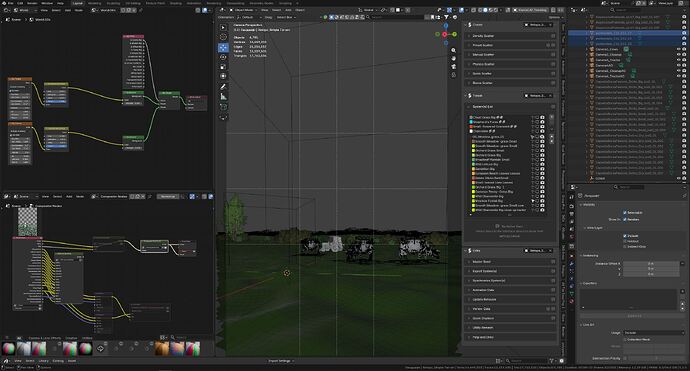Image resolution: width=690 pixels, height=371 pixels.
Task: Open the Manual Scatter section
Action: pyautogui.click(x=511, y=55)
